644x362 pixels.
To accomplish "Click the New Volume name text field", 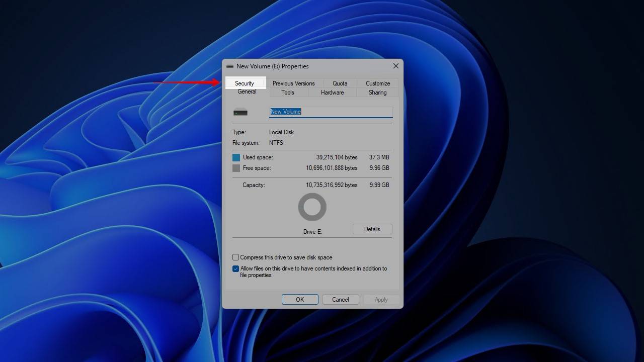I will [x=331, y=112].
